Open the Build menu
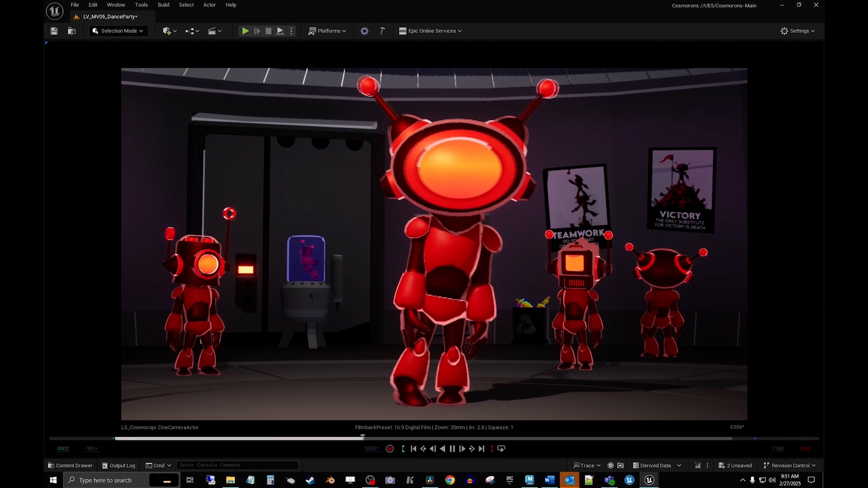Image resolution: width=868 pixels, height=488 pixels. (163, 5)
